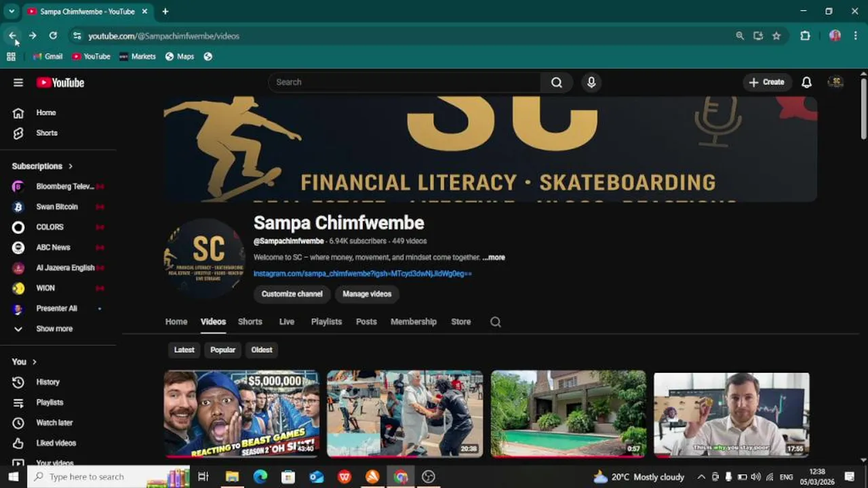This screenshot has width=868, height=488.
Task: Click the Manage videos button
Action: [x=367, y=294]
